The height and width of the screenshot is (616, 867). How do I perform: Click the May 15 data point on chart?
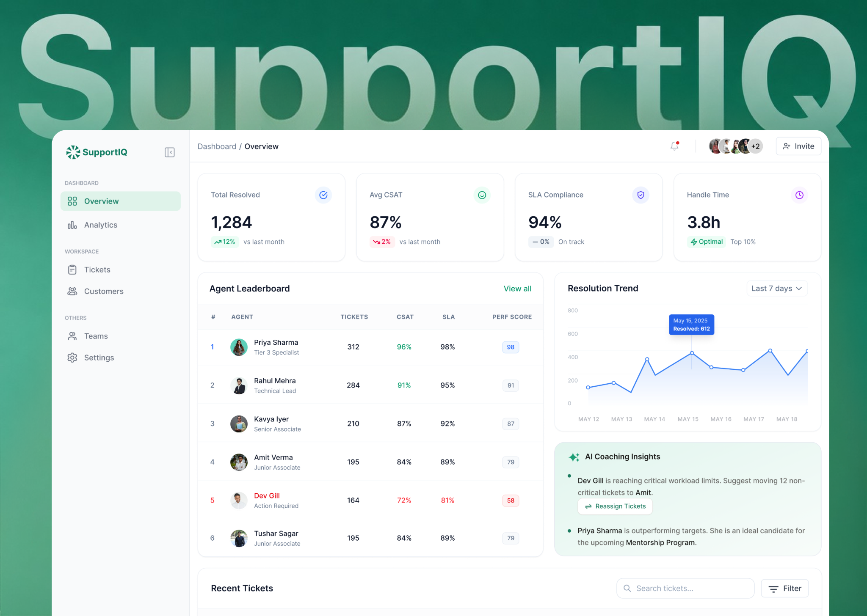(x=692, y=353)
